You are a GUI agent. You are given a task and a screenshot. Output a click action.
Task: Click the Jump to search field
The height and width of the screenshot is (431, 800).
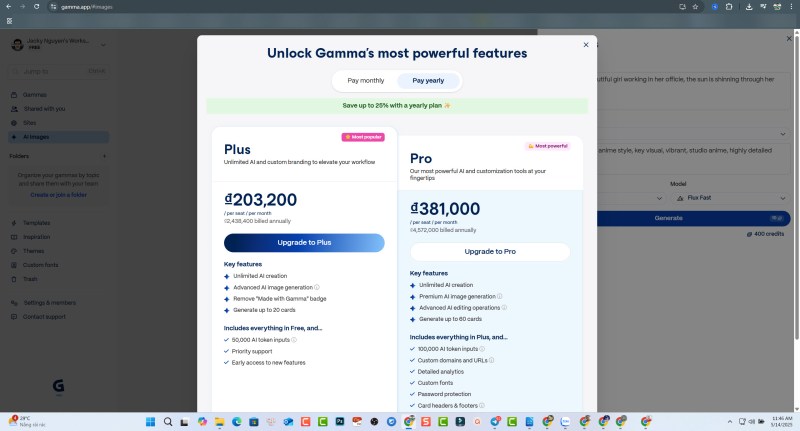click(55, 71)
